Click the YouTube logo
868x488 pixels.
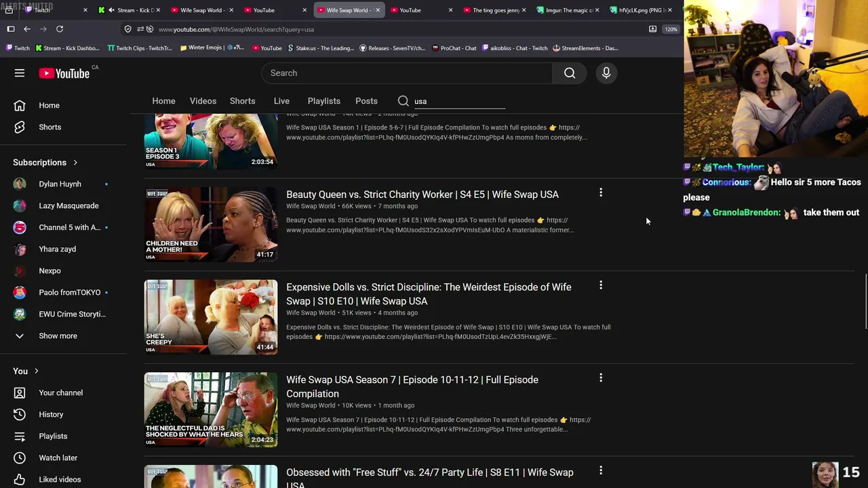pyautogui.click(x=64, y=73)
